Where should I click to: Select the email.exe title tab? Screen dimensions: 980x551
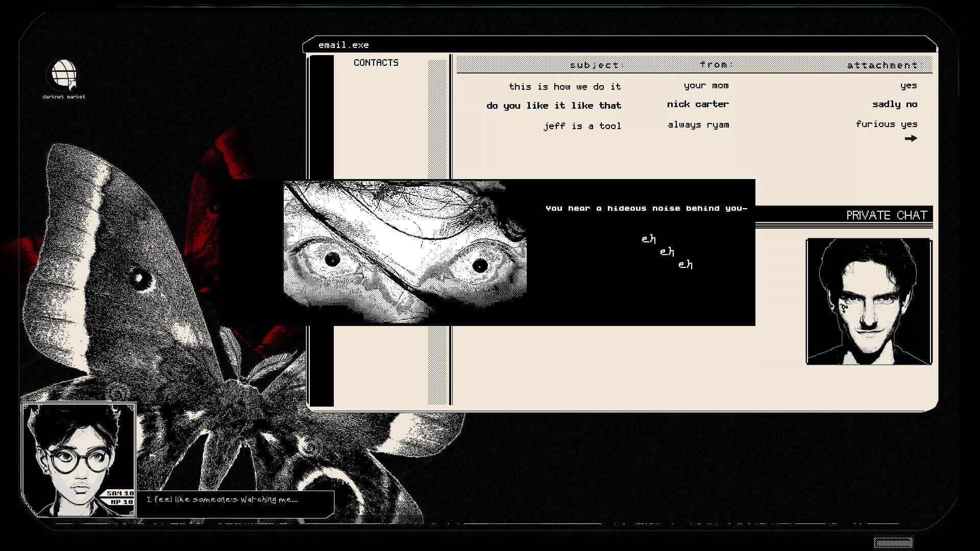tap(344, 45)
